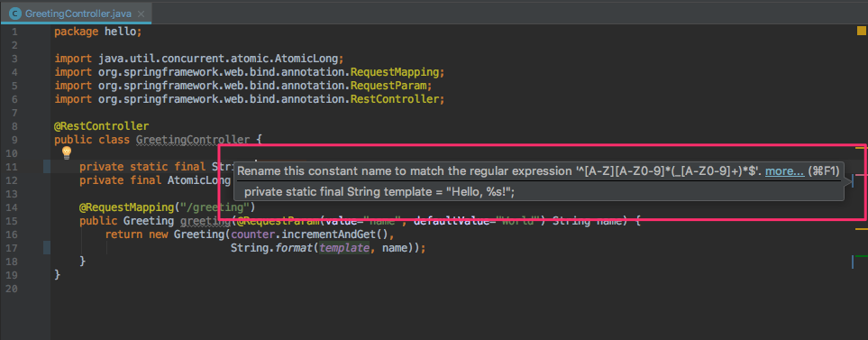The height and width of the screenshot is (340, 868).
Task: Select the GreetingController.java editor tab
Action: 77,14
